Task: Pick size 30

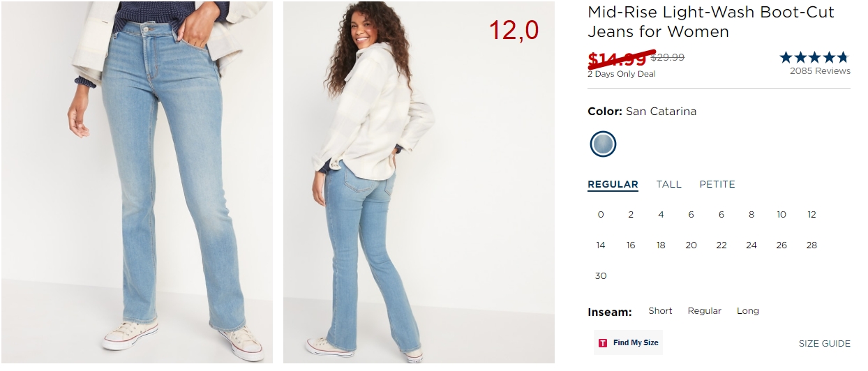Action: click(x=601, y=276)
